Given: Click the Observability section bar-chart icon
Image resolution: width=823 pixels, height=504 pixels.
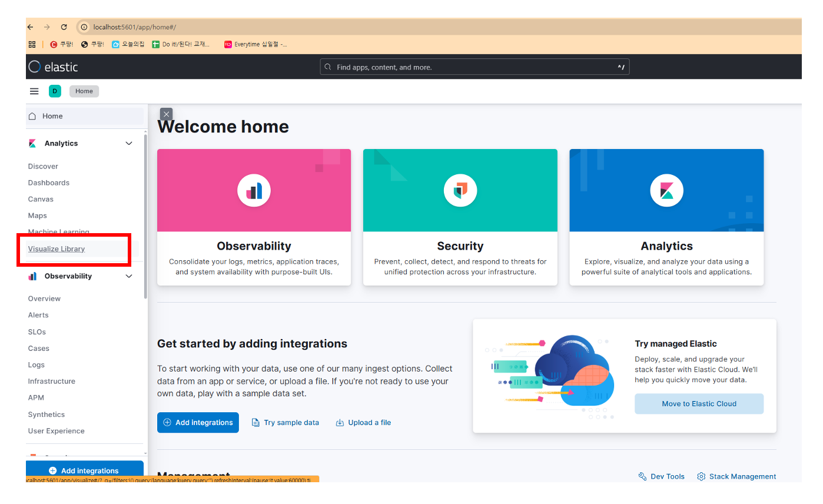Looking at the screenshot, I should 32,276.
